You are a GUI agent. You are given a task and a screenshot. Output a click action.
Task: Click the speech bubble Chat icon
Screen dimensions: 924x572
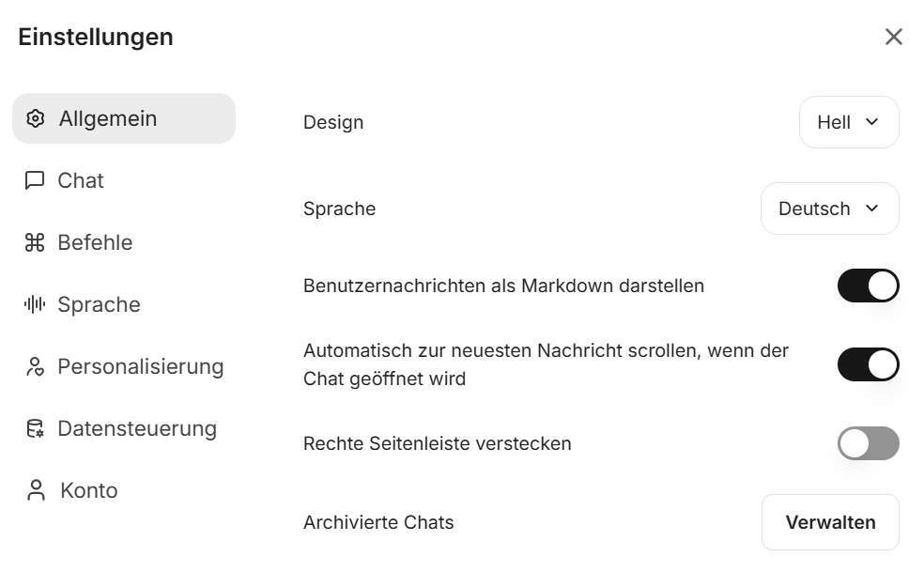(x=35, y=180)
